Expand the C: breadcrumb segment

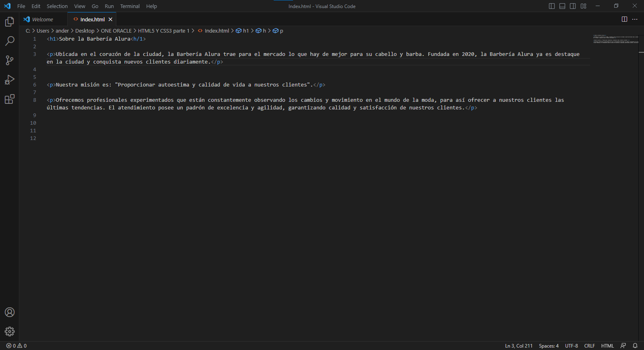pyautogui.click(x=28, y=31)
